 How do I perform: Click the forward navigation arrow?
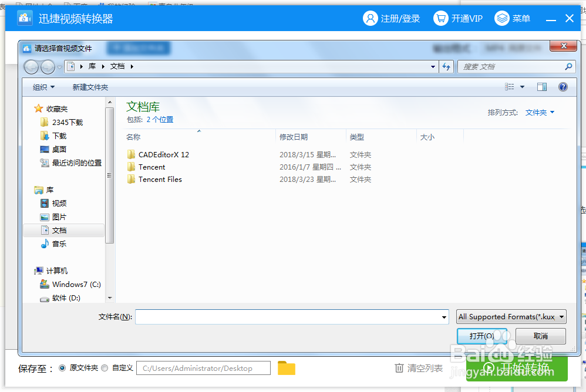48,67
